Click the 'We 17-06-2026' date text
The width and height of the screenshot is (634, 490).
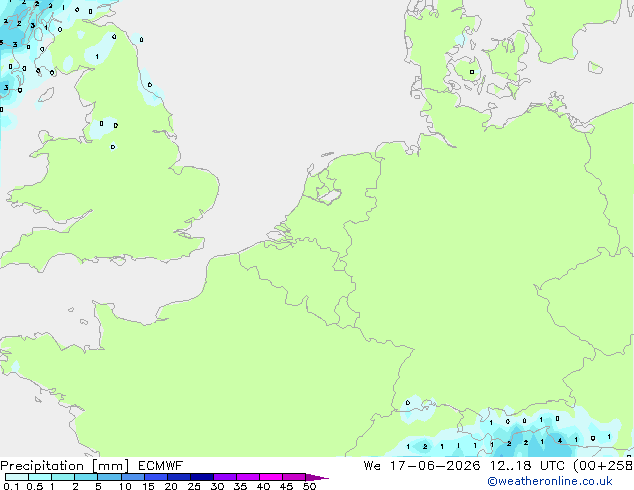tap(422, 466)
